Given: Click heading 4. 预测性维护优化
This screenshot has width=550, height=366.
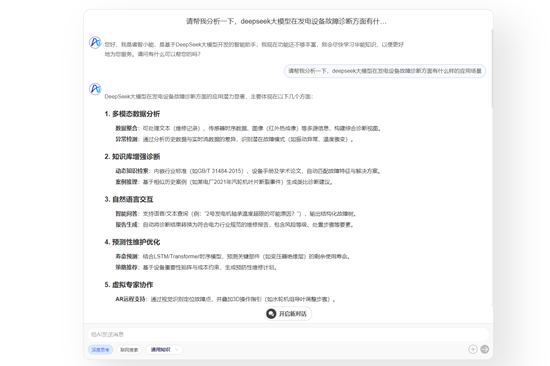Looking at the screenshot, I should pos(132,242).
